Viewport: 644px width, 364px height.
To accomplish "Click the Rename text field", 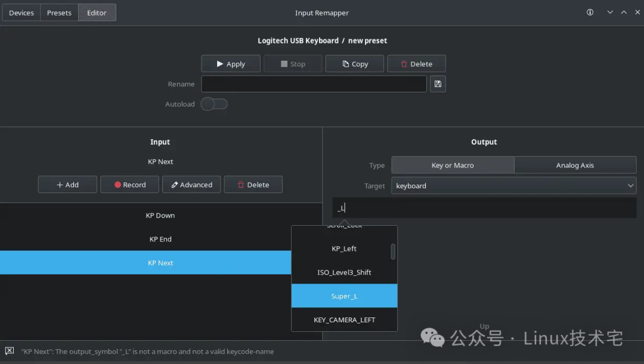I will tap(314, 84).
